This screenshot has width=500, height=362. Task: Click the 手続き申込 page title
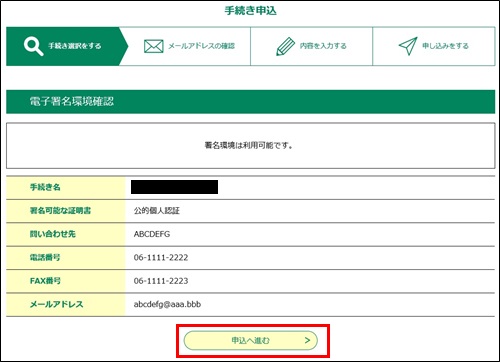[x=251, y=11]
